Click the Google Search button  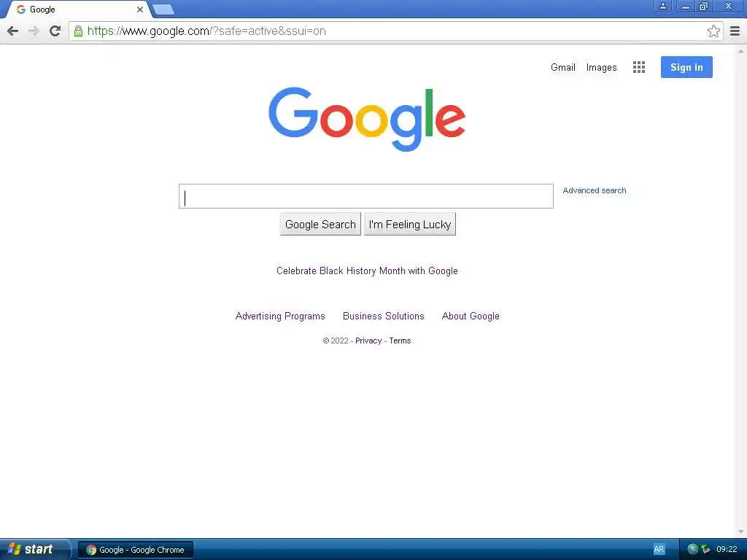click(320, 225)
